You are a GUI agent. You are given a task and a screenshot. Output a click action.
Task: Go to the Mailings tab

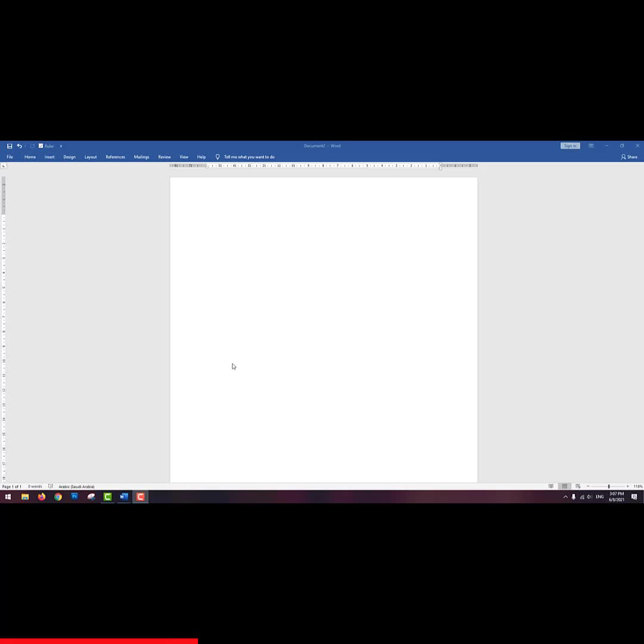click(x=141, y=157)
